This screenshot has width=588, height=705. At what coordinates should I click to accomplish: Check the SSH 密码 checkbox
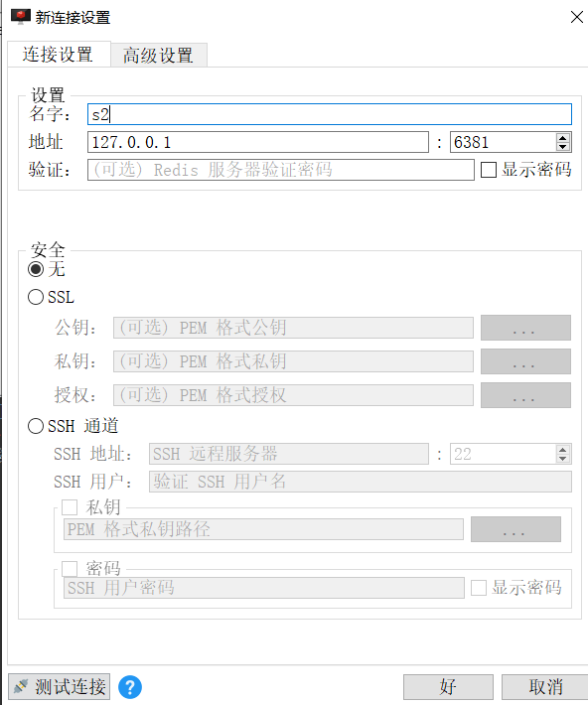pos(70,569)
